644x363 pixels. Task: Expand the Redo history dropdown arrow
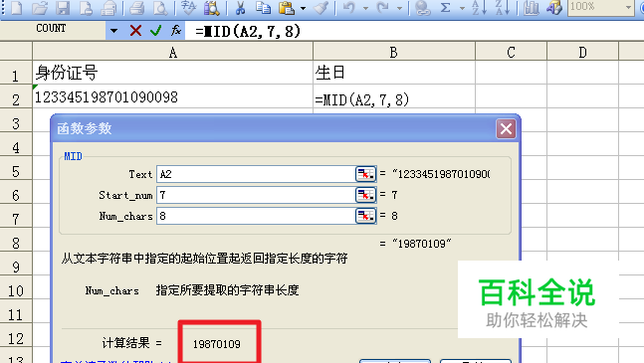click(x=399, y=8)
